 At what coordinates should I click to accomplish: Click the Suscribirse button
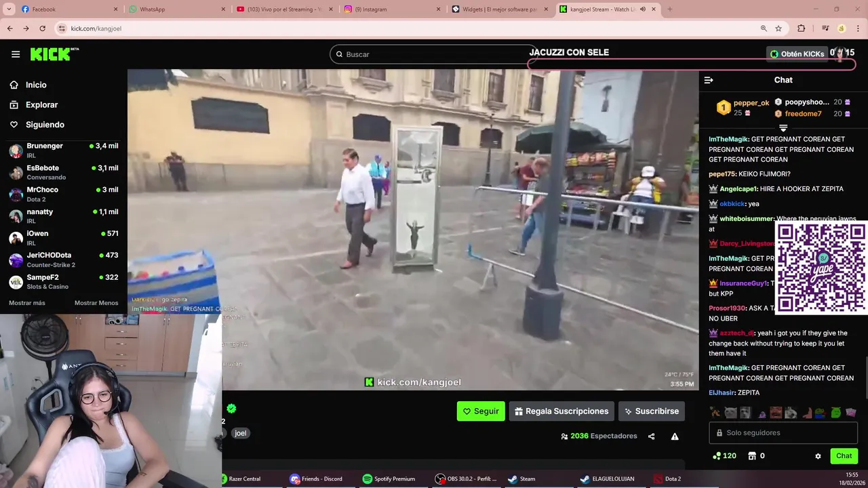(x=652, y=411)
